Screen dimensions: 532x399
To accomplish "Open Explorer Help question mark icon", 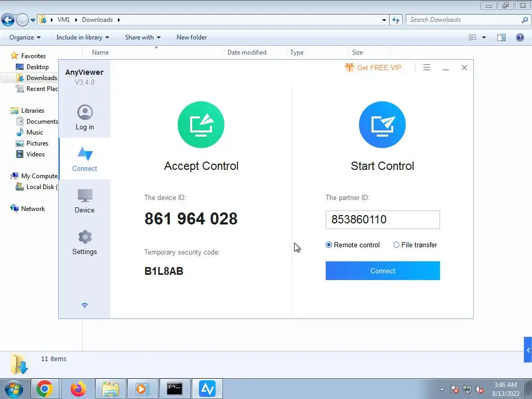I will (520, 37).
